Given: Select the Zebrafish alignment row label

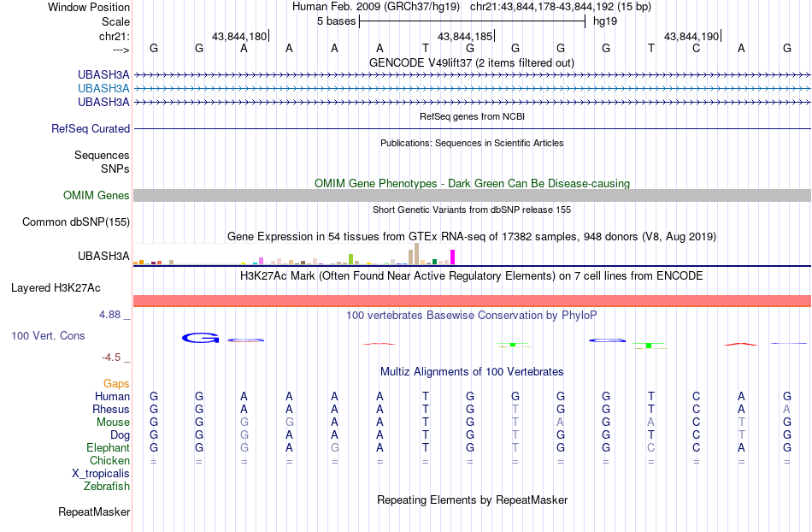Looking at the screenshot, I should point(107,487).
